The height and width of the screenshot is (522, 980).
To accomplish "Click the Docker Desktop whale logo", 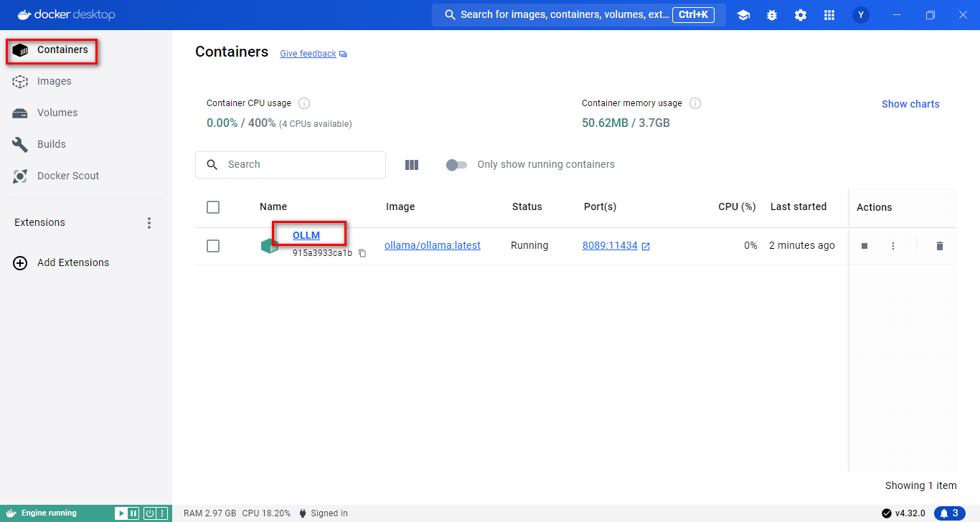I will click(24, 14).
